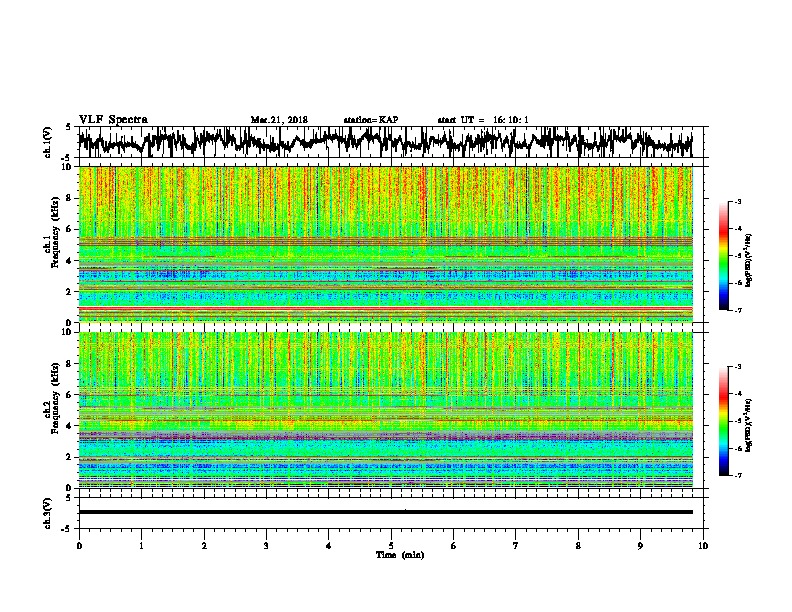Click the '6' frequency tick of ch.2 spectrogram
The image size is (792, 612).
point(70,395)
